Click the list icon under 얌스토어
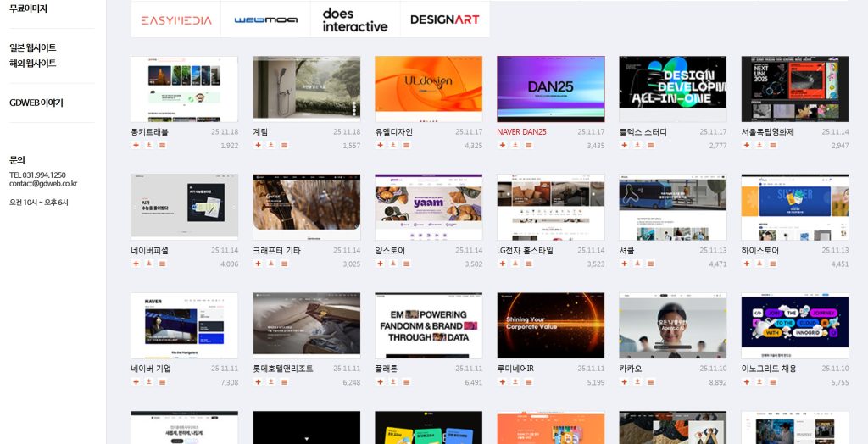This screenshot has width=868, height=444. [406, 264]
